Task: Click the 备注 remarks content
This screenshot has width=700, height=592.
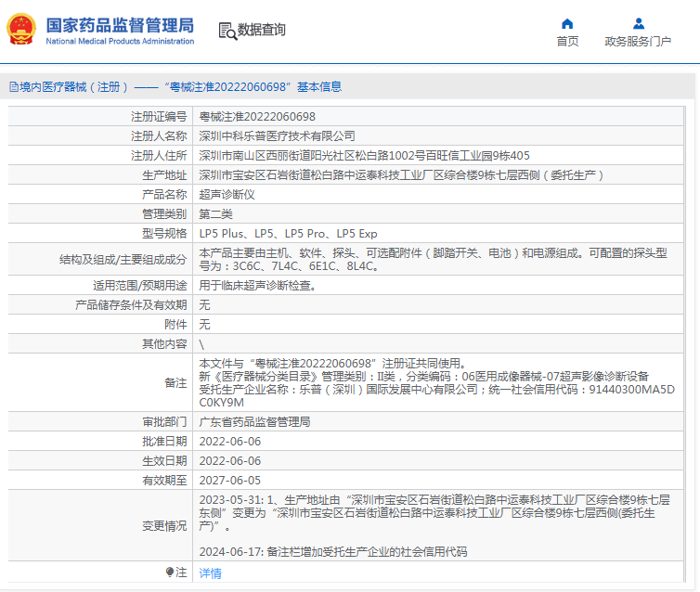Action: coord(436,383)
